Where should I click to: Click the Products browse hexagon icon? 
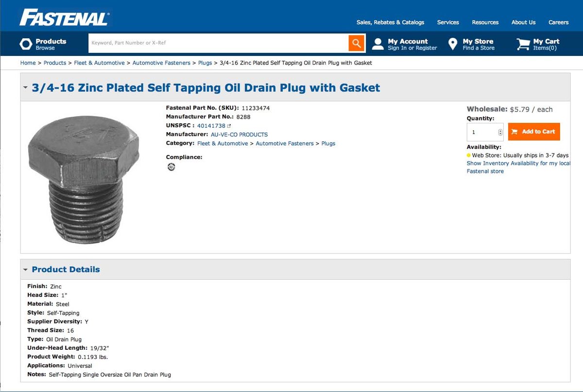[x=27, y=43]
